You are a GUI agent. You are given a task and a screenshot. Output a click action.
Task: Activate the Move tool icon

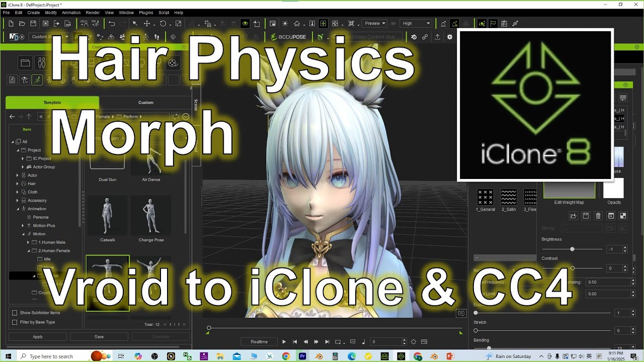click(147, 23)
